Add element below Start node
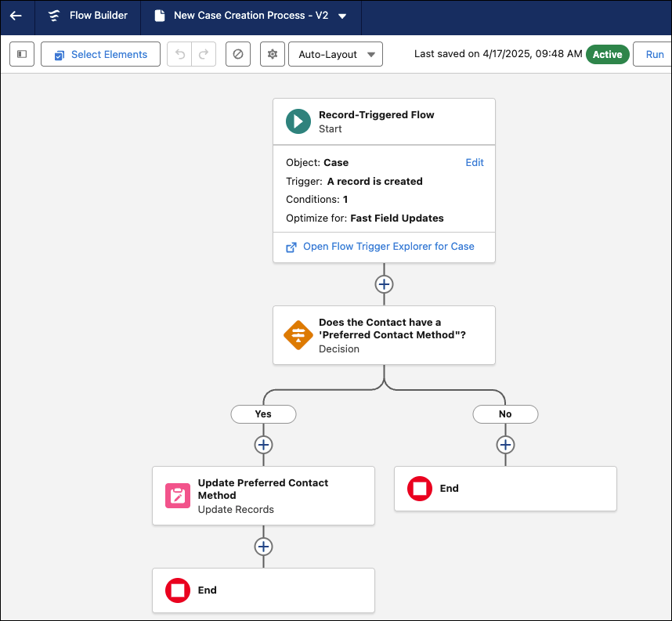 pos(384,284)
